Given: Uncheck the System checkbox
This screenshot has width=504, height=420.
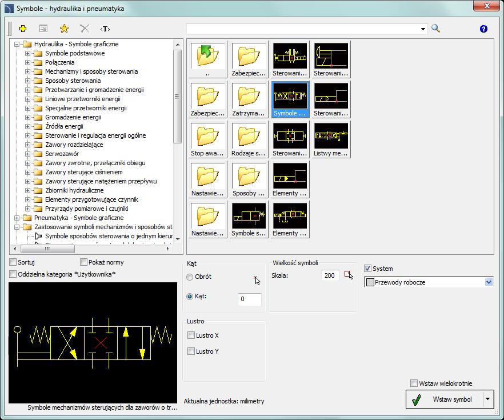Looking at the screenshot, I should [368, 269].
